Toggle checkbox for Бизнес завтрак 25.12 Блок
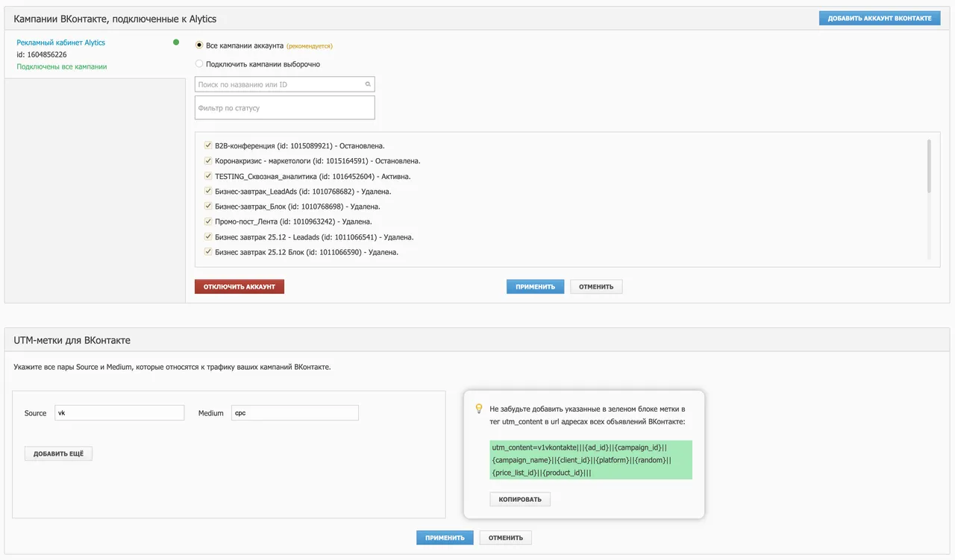This screenshot has height=560, width=955. [208, 252]
